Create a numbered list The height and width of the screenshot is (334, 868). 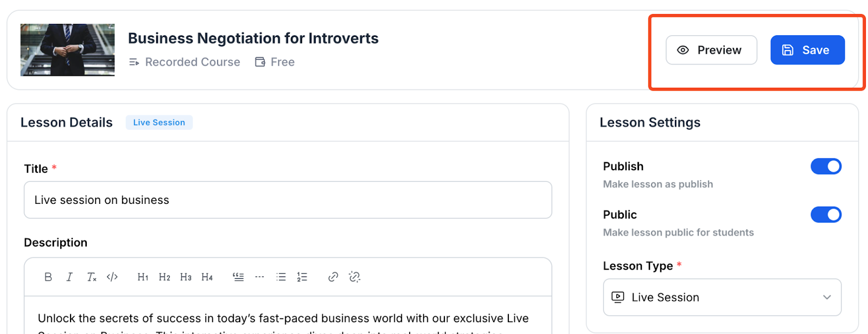[x=302, y=277]
